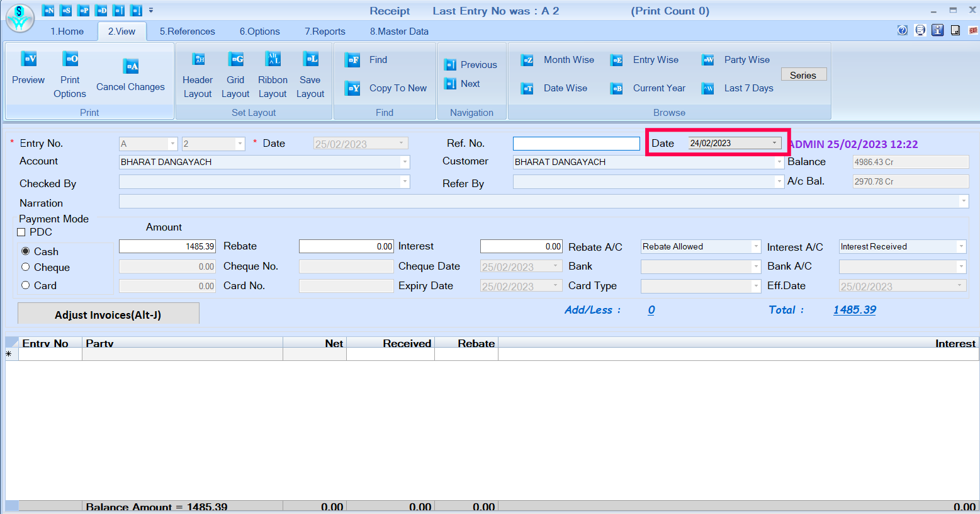Open the highlighted Date 24/02/2023 dropdown

(x=775, y=143)
